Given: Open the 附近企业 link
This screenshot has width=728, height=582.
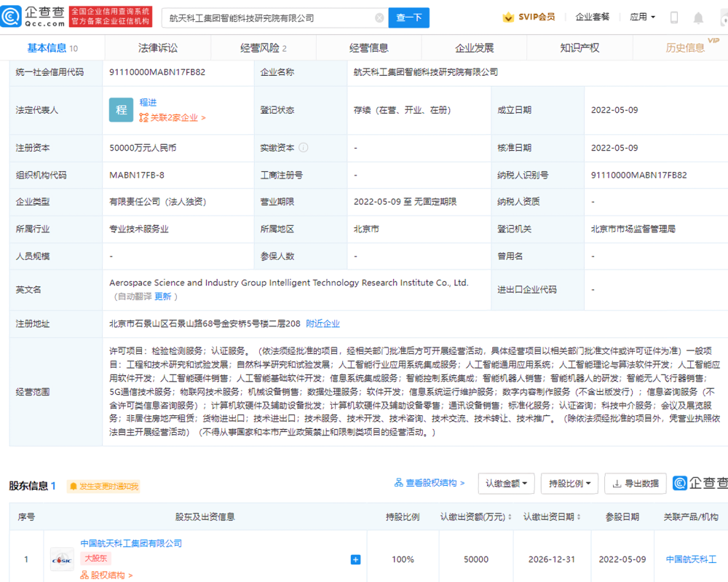Looking at the screenshot, I should 323,323.
